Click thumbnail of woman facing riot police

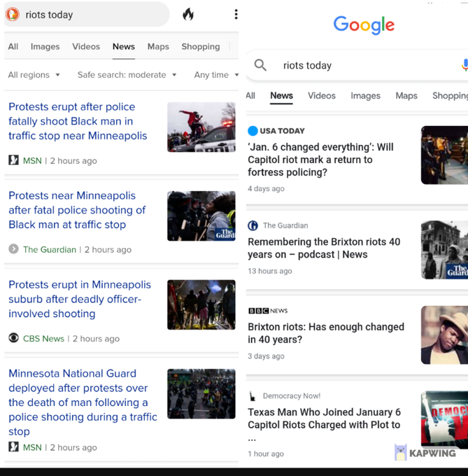coord(201,216)
